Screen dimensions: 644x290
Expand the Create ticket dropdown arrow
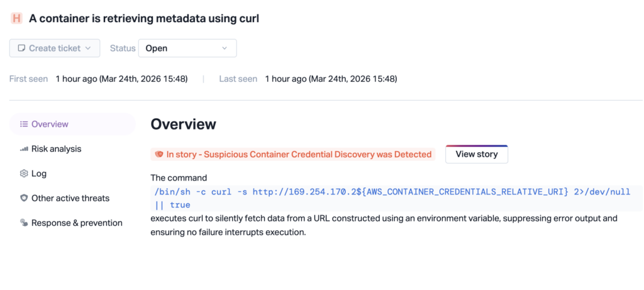[x=88, y=48]
